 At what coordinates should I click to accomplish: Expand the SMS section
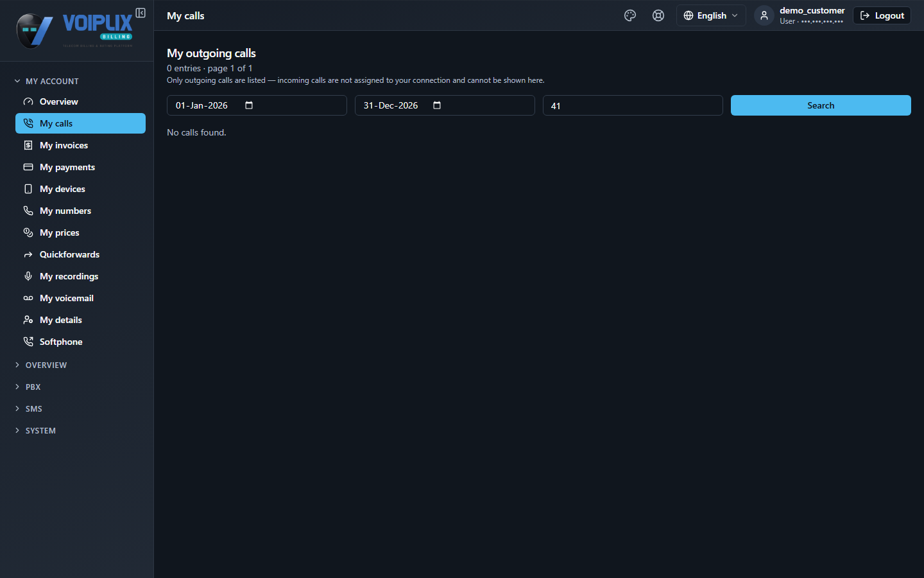coord(28,408)
